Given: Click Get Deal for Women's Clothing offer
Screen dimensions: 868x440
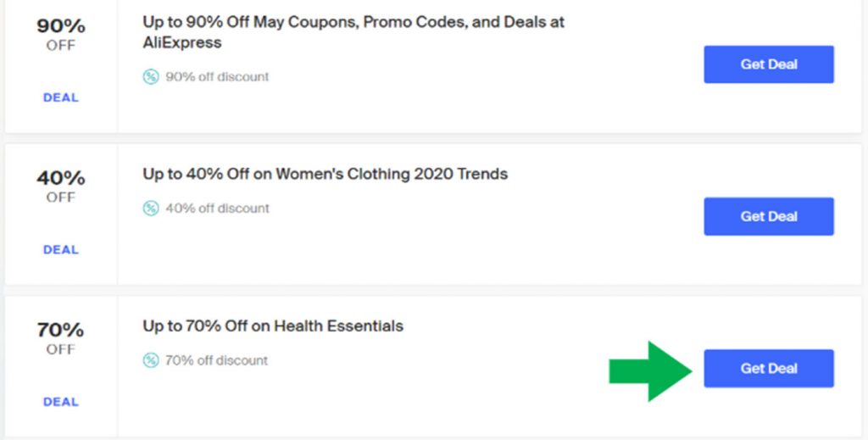Looking at the screenshot, I should pos(768,216).
